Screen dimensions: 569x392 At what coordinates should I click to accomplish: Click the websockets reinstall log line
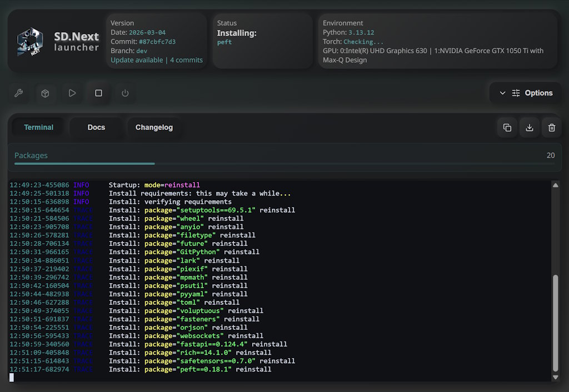(x=137, y=335)
